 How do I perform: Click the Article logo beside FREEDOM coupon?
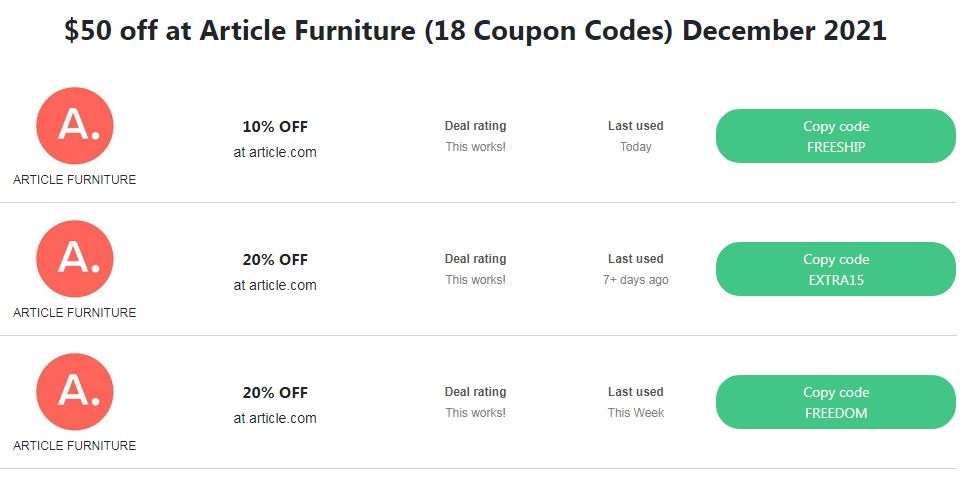[x=75, y=392]
